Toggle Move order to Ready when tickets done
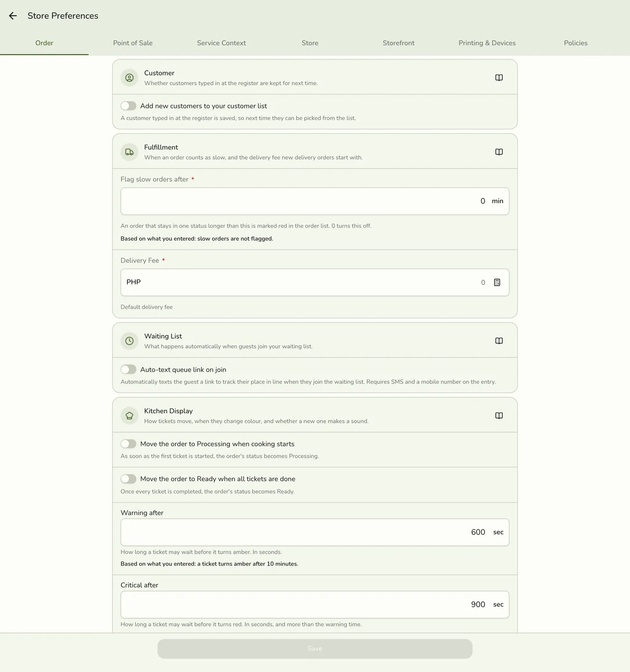630x672 pixels. click(x=128, y=479)
